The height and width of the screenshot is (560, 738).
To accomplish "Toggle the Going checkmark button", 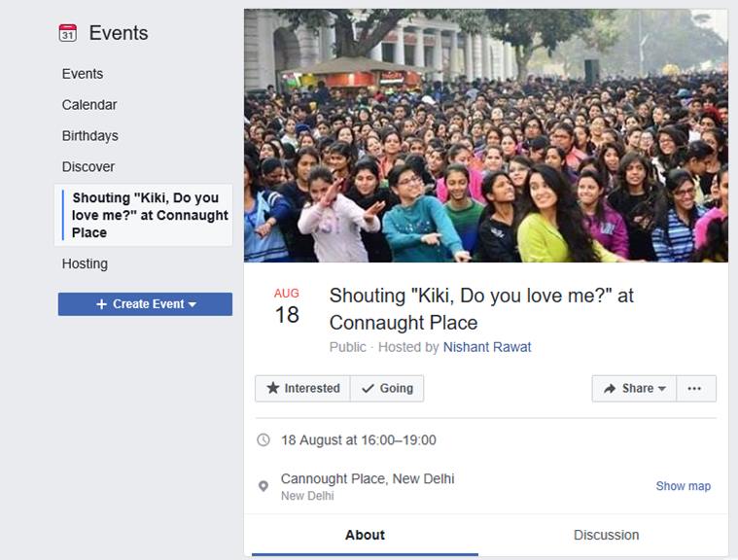I will click(x=387, y=388).
